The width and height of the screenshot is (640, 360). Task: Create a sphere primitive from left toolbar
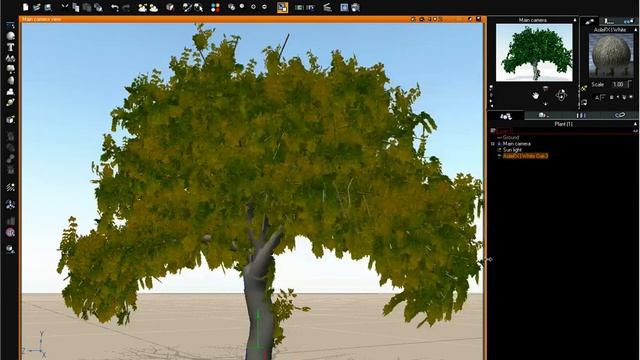[x=10, y=36]
